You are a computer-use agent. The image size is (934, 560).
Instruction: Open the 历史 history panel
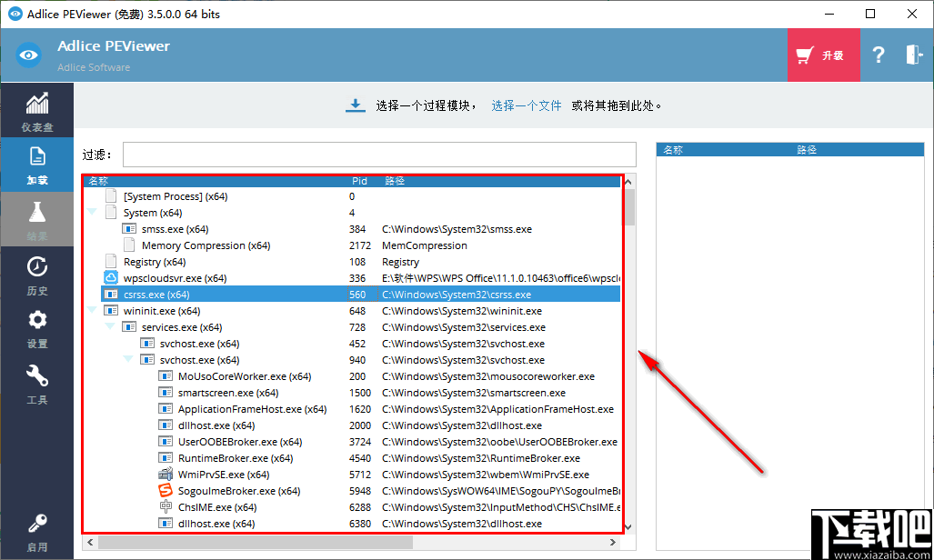point(37,275)
